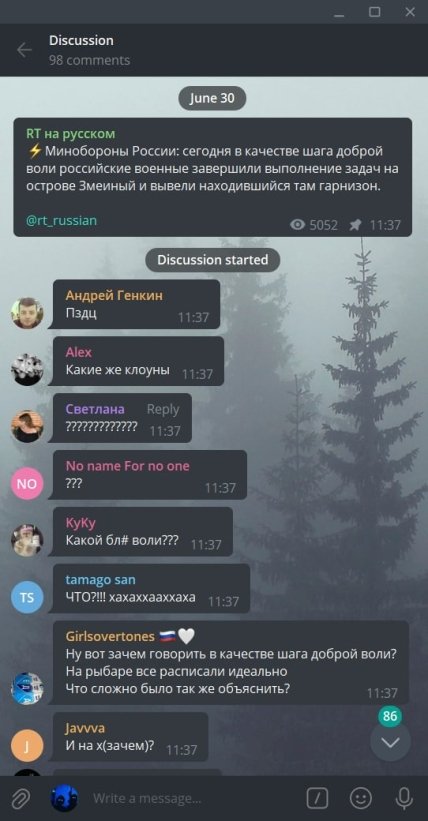428x821 pixels.
Task: Click the pin icon on RT post
Action: click(x=355, y=225)
